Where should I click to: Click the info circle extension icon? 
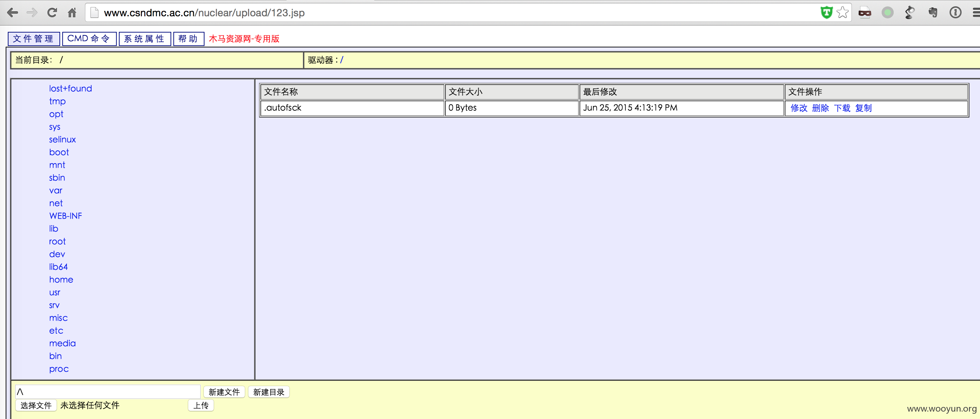955,13
